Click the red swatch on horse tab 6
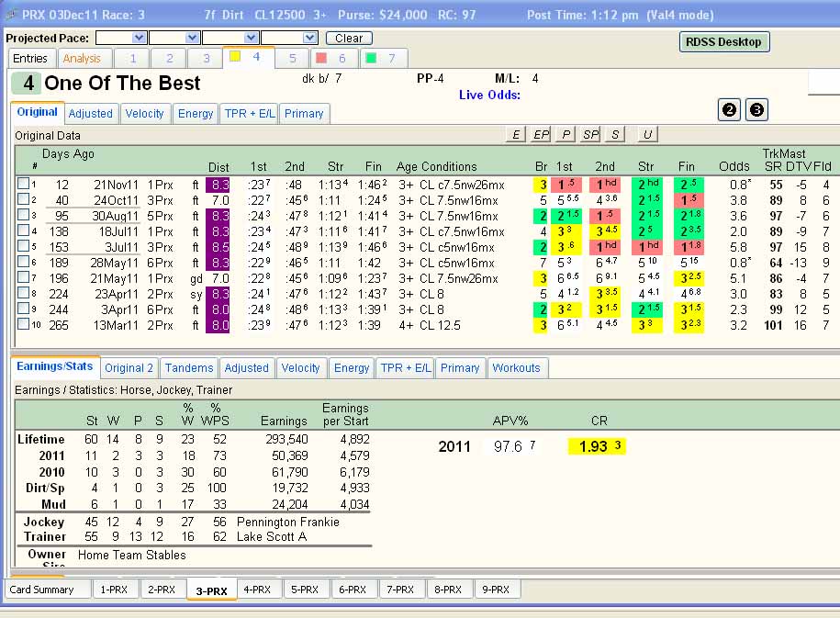Viewport: 840px width, 618px height. click(x=321, y=57)
